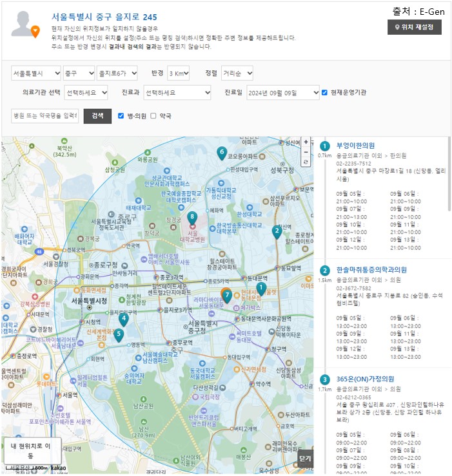Click the 위치 재설정 button
The height and width of the screenshot is (476, 452).
(x=415, y=27)
